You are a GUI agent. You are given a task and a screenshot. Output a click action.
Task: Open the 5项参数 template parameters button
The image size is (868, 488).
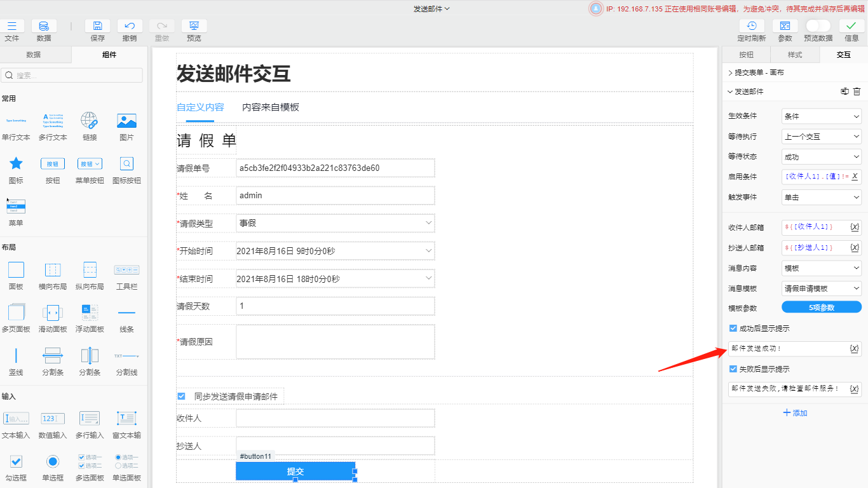pyautogui.click(x=821, y=308)
